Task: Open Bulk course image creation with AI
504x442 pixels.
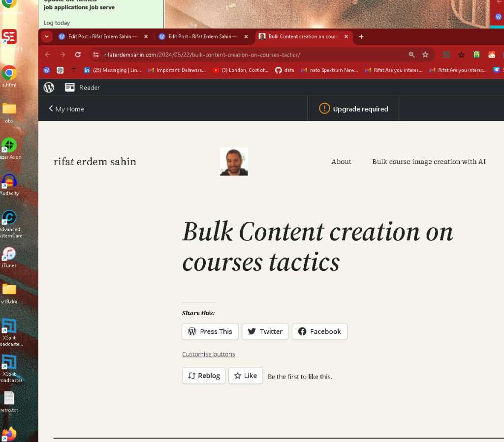Action: 429,161
